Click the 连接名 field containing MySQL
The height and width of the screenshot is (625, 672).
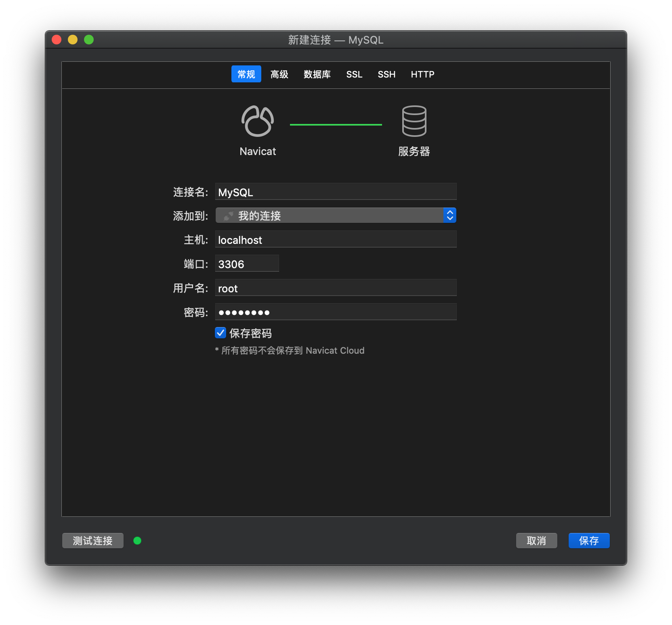336,192
